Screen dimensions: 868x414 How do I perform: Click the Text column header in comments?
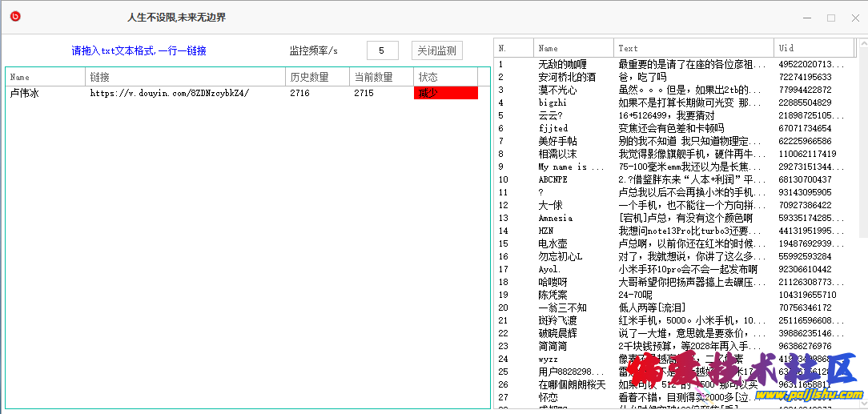[693, 48]
